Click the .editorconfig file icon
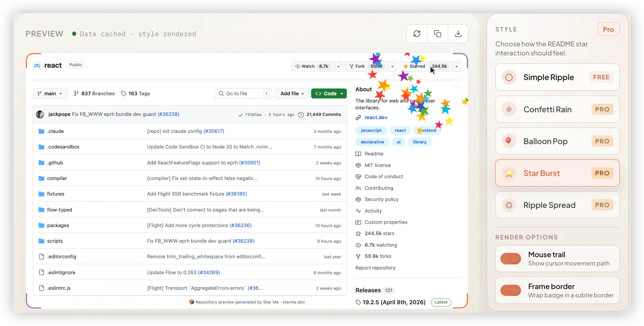Screen dimensions: 644x326 point(41,256)
